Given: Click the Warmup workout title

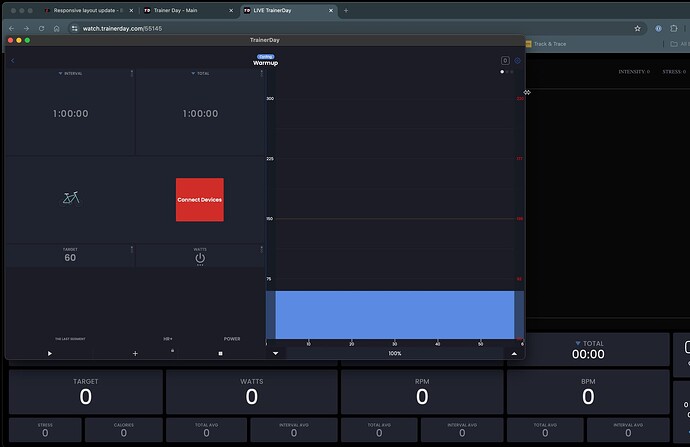Looking at the screenshot, I should pos(265,63).
